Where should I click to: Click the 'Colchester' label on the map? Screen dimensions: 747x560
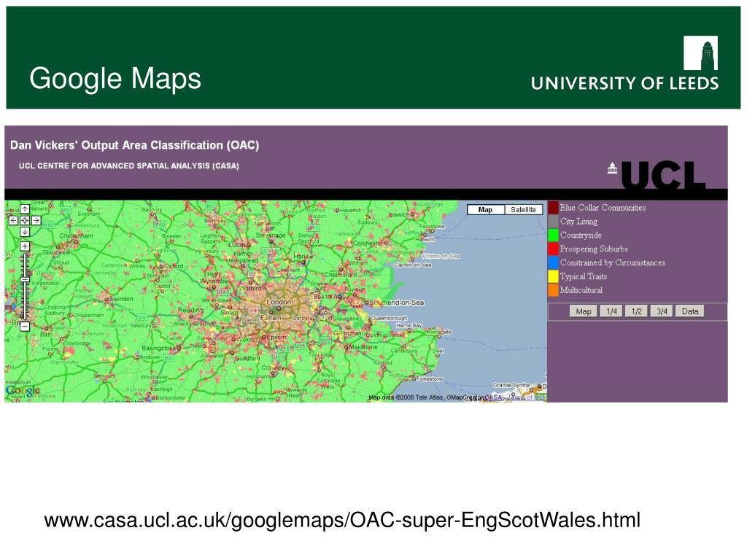click(x=367, y=244)
